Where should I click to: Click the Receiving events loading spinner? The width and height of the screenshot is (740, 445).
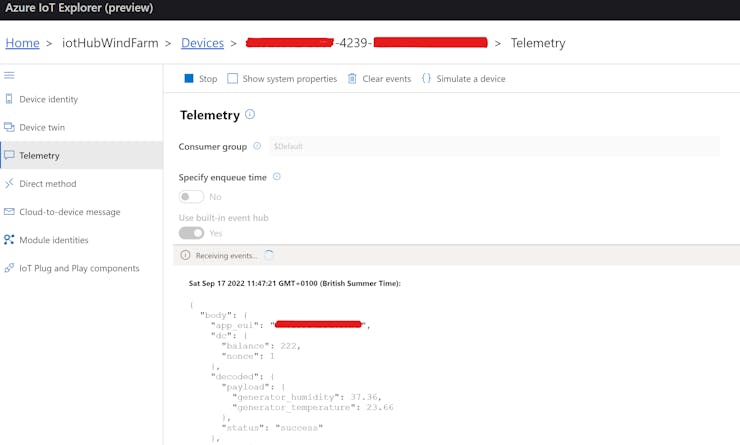click(269, 255)
